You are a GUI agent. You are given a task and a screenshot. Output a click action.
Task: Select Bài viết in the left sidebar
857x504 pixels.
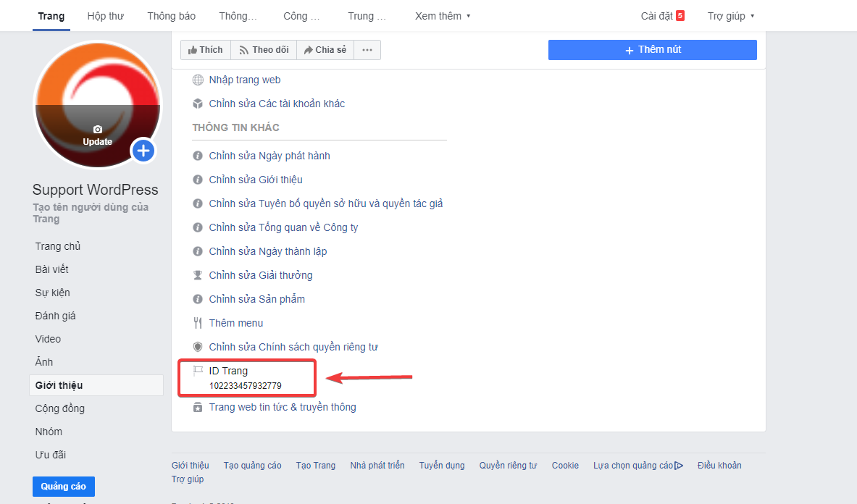(52, 269)
